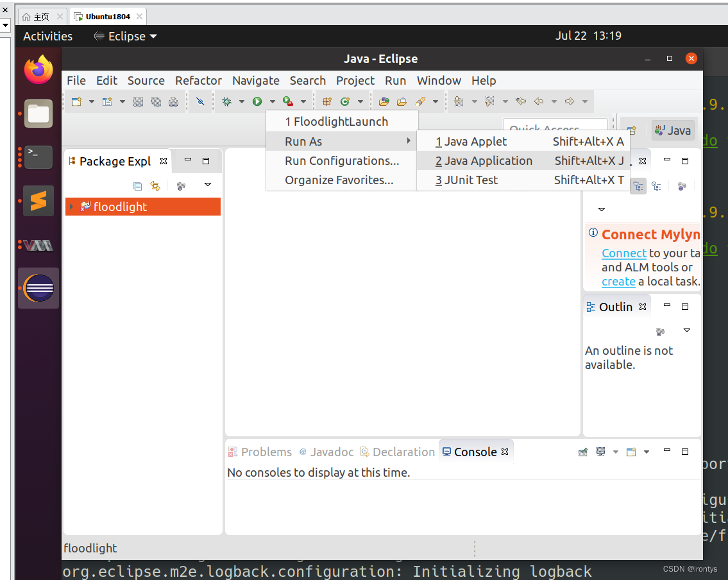The image size is (728, 580).
Task: Click the Save toolbar icon
Action: click(x=138, y=101)
